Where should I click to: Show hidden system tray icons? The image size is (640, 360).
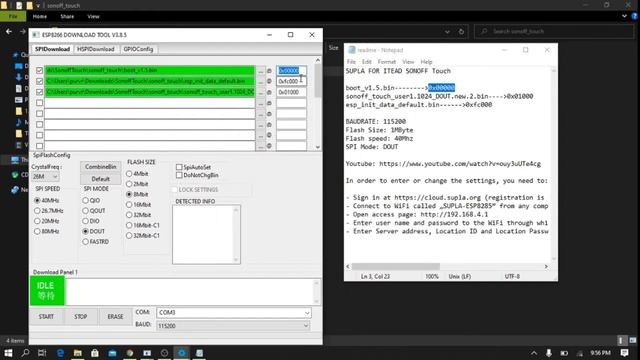(x=534, y=353)
